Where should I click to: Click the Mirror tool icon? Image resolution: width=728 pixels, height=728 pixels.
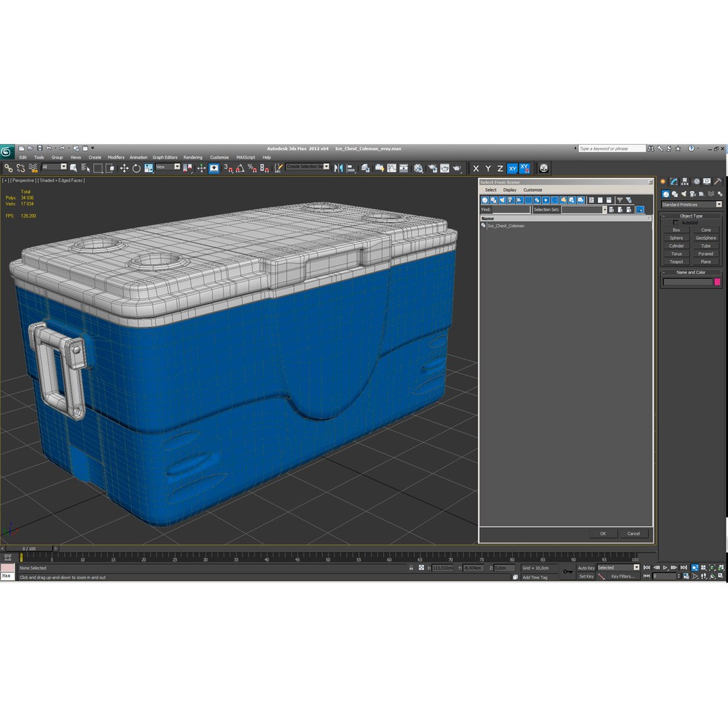tap(338, 168)
